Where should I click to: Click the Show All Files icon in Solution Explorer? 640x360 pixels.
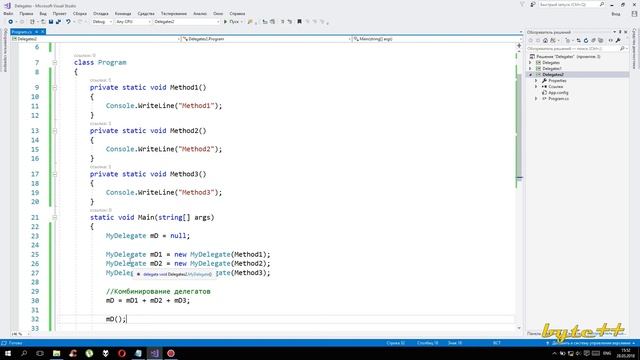[x=601, y=40]
